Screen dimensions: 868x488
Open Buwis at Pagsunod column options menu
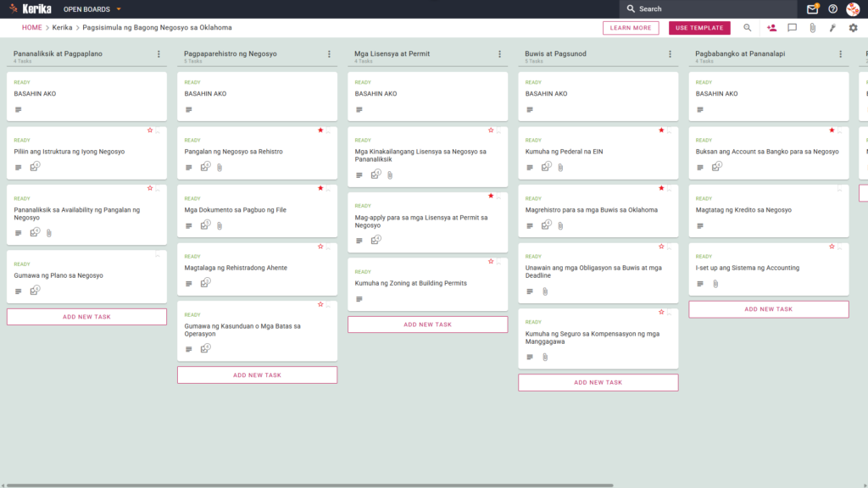pyautogui.click(x=670, y=54)
